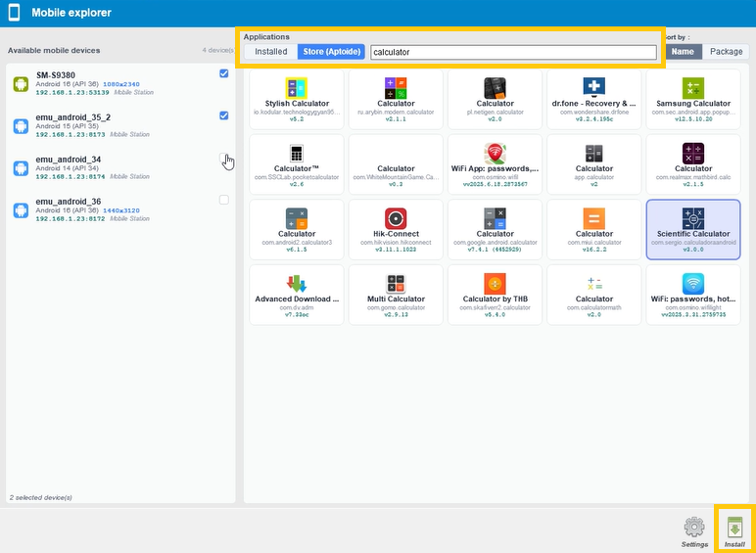756x553 pixels.
Task: Click the Scientific Calculator app icon
Action: click(693, 218)
